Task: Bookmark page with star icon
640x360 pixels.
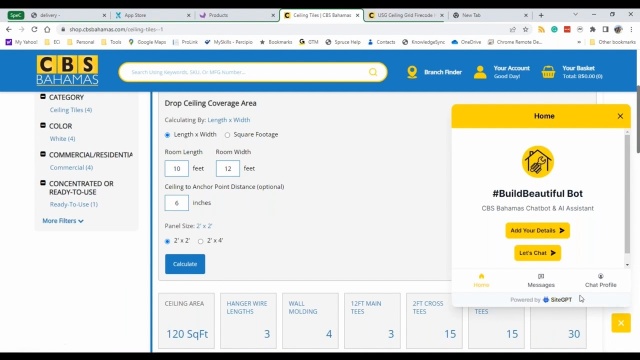Action: [x=525, y=29]
